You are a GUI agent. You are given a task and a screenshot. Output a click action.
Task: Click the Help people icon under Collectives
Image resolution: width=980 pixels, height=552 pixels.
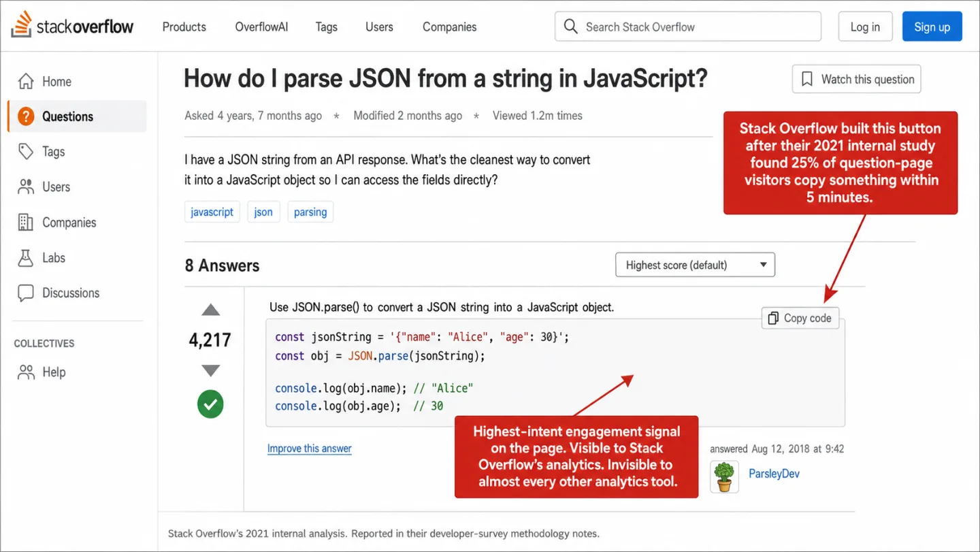point(26,372)
